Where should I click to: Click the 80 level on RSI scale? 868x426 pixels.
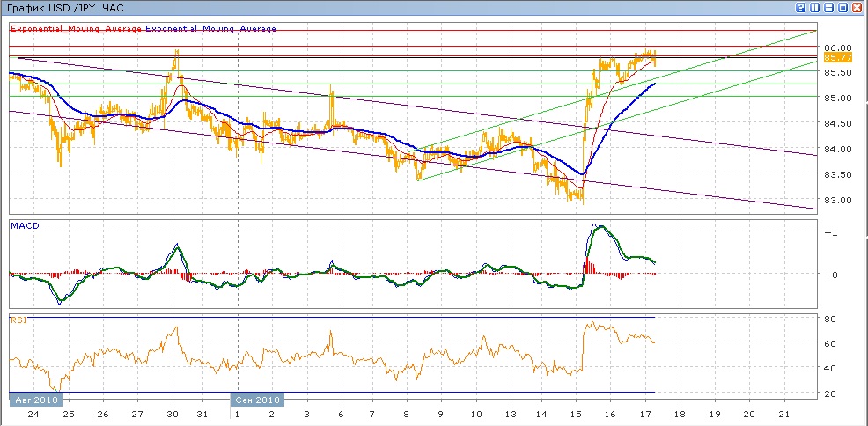tap(828, 318)
